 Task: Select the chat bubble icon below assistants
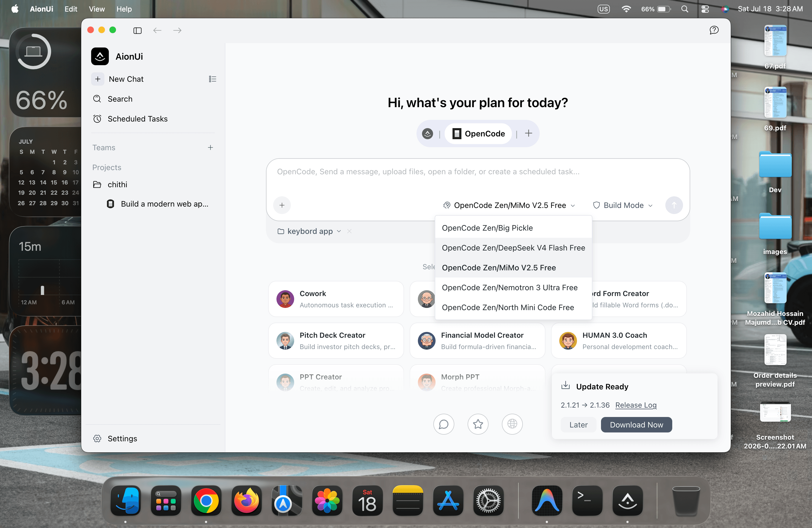[444, 424]
